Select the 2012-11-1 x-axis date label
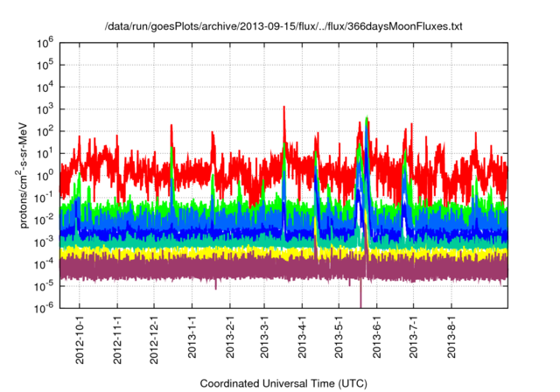This screenshot has width=560, height=392. tap(117, 339)
